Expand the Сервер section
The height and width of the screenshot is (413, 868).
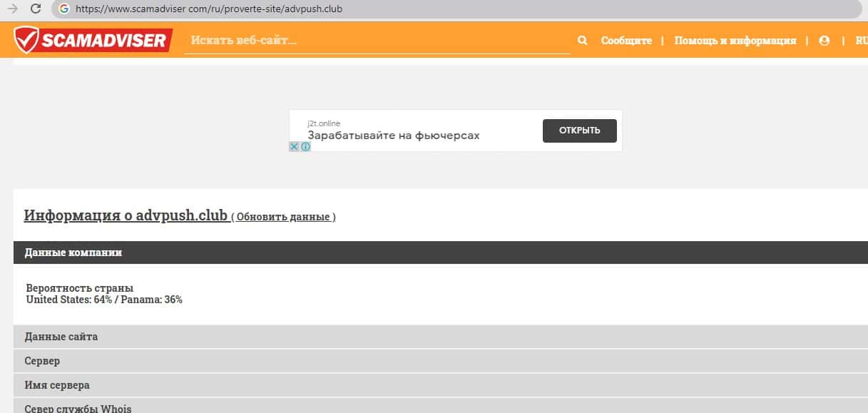point(440,361)
